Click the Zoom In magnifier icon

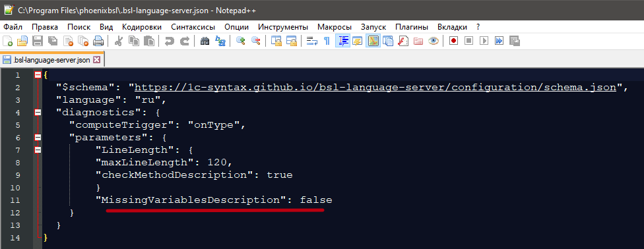tap(241, 41)
